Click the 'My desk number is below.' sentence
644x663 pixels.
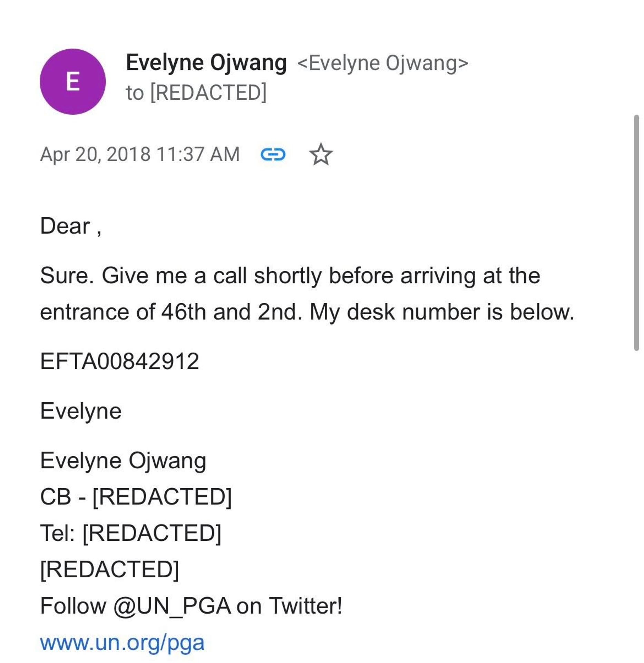pyautogui.click(x=442, y=312)
